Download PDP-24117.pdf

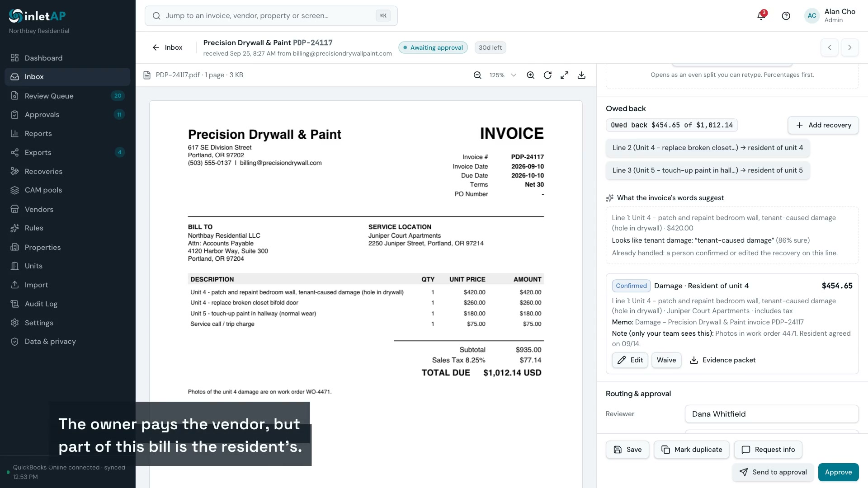pyautogui.click(x=582, y=75)
